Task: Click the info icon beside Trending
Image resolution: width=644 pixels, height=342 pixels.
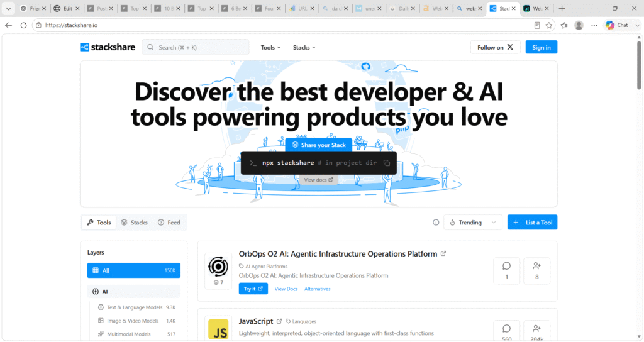Action: click(x=436, y=223)
